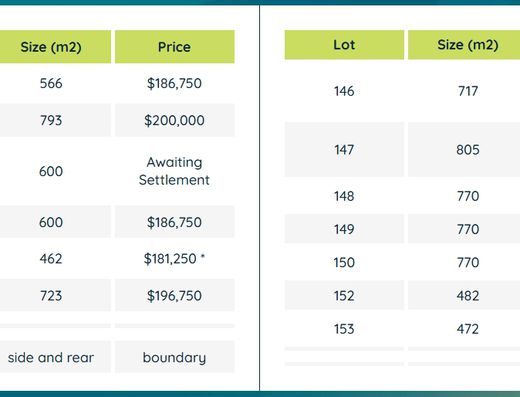Select the left table's Size (m2) header
Screen dimensions: 520x397
(x=51, y=47)
